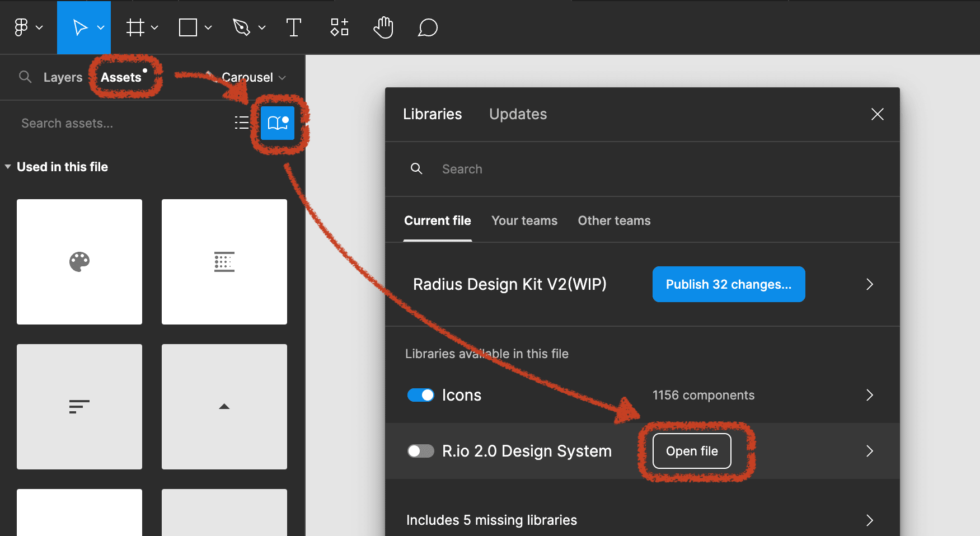Screen dimensions: 980x536
Task: Select the Hand tool
Action: (x=383, y=27)
